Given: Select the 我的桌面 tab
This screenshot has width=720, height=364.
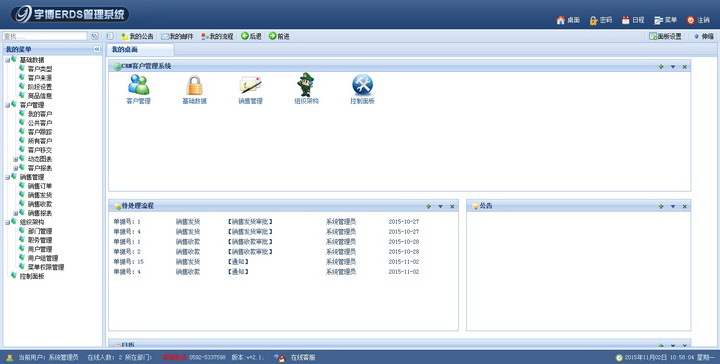Looking at the screenshot, I should pyautogui.click(x=141, y=50).
